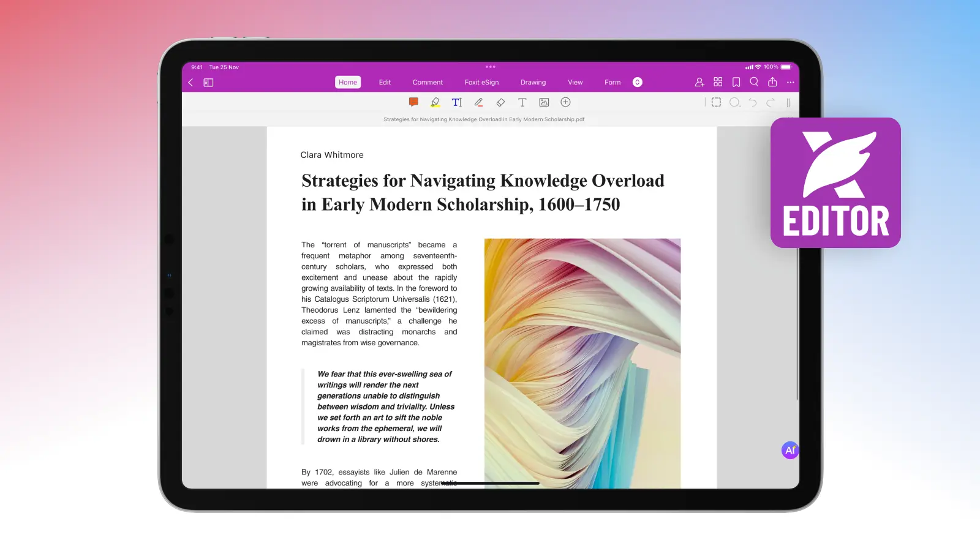
Task: Click the Insert Image tool
Action: point(544,102)
